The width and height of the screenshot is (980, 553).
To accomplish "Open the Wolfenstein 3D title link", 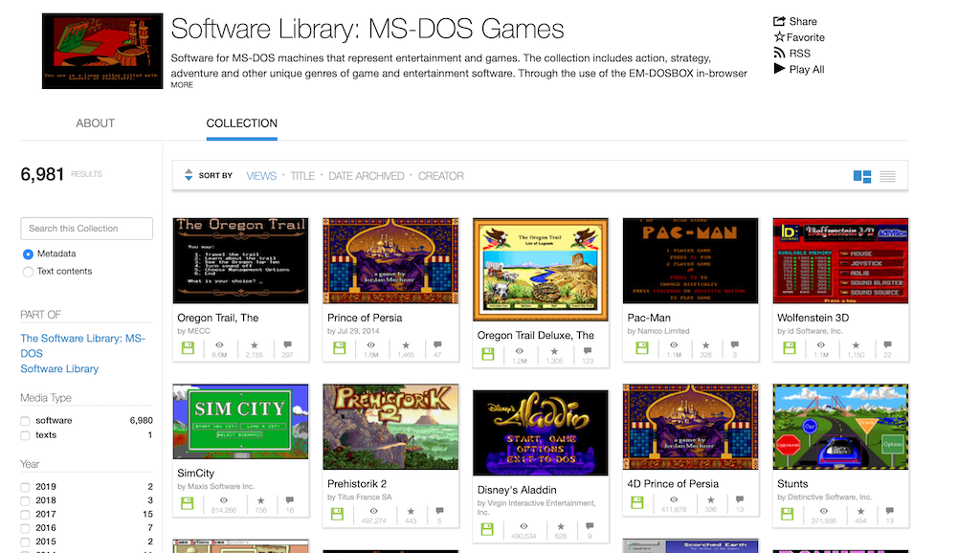I will click(813, 318).
